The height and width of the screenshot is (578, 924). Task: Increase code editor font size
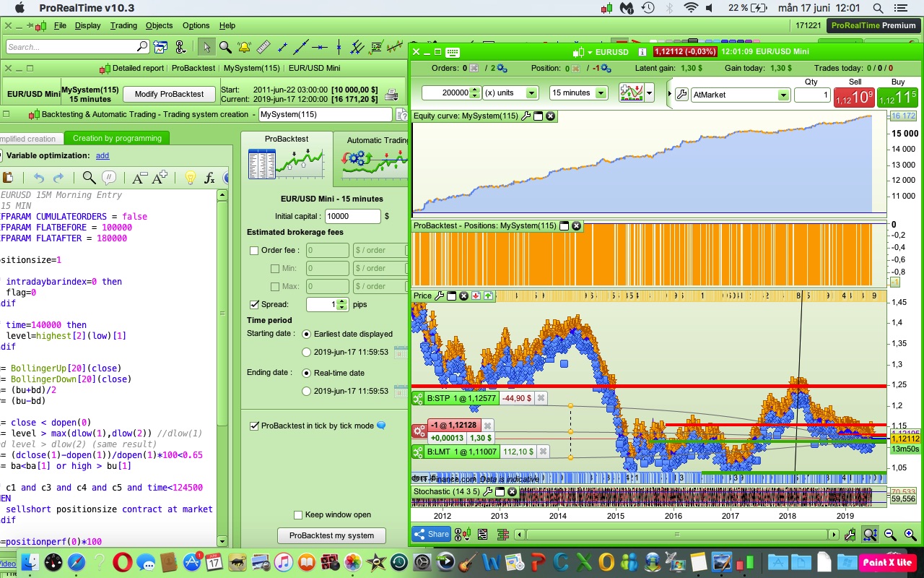(x=160, y=178)
